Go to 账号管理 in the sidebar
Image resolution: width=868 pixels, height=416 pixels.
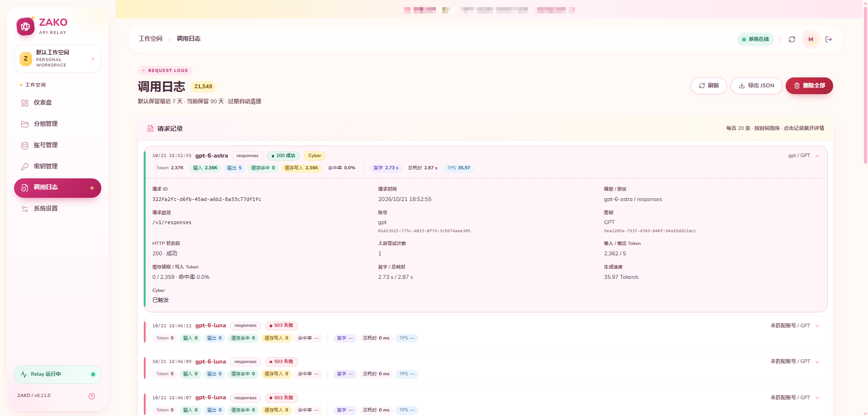(57, 145)
